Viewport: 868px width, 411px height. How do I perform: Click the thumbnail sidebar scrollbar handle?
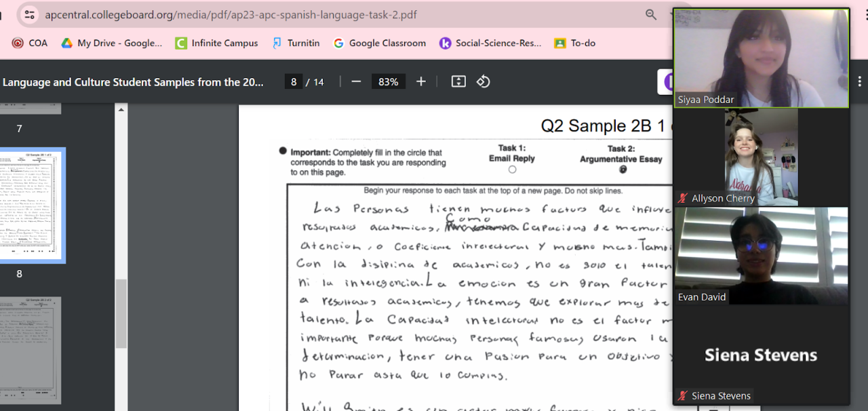tap(121, 313)
